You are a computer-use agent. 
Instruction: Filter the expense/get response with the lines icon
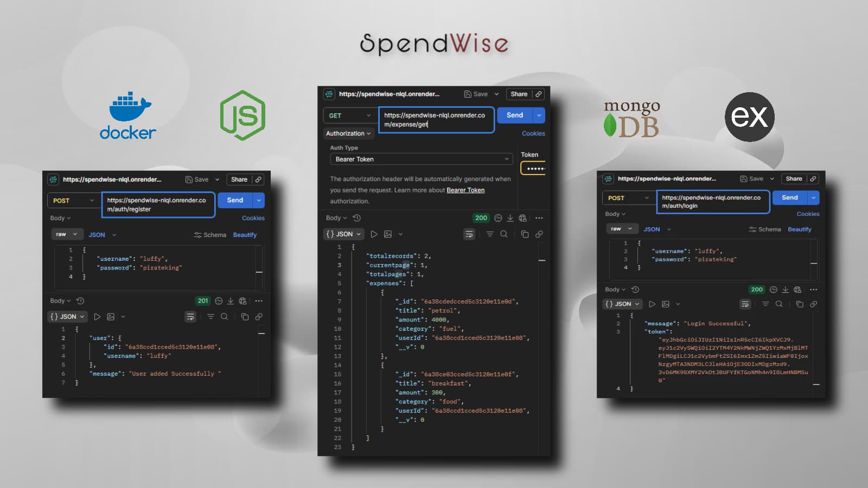tap(490, 234)
